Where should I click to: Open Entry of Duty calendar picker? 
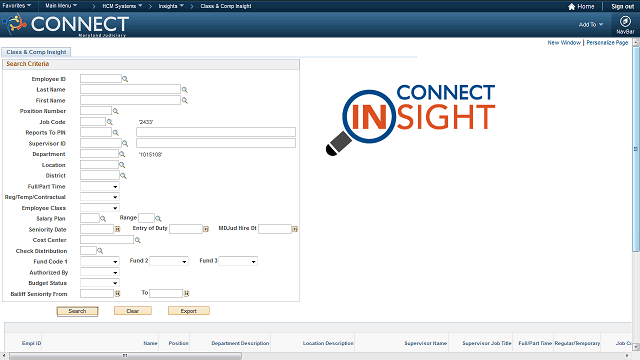tap(206, 229)
